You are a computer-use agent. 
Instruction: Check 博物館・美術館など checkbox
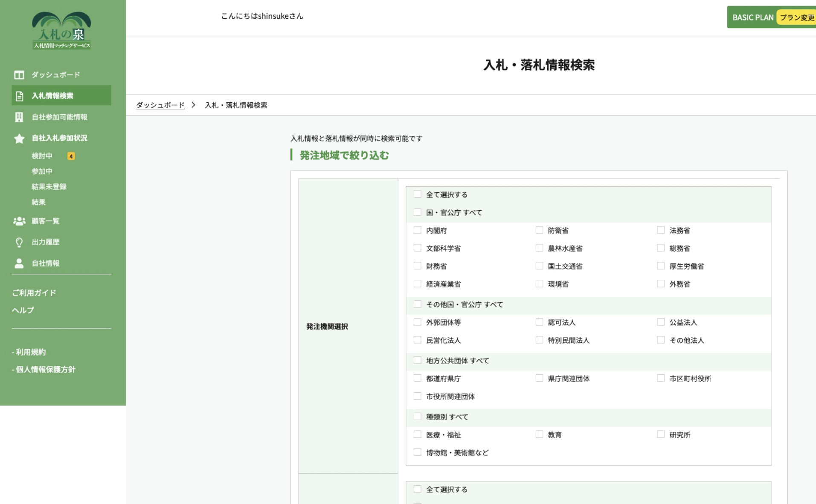418,453
